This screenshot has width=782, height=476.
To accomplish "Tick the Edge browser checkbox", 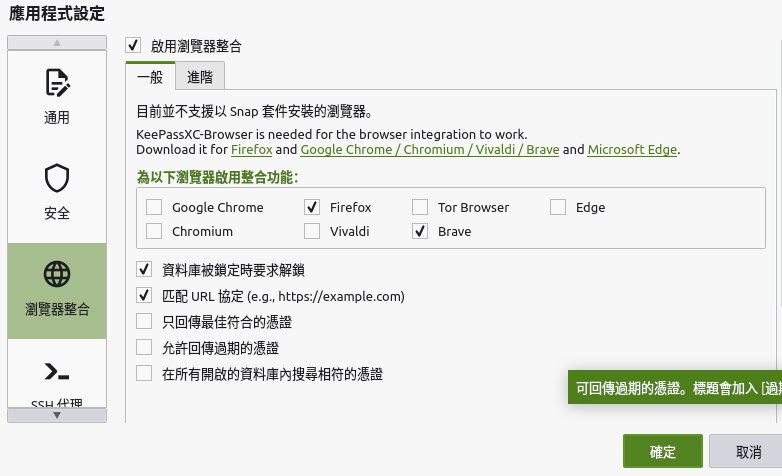I will click(558, 208).
